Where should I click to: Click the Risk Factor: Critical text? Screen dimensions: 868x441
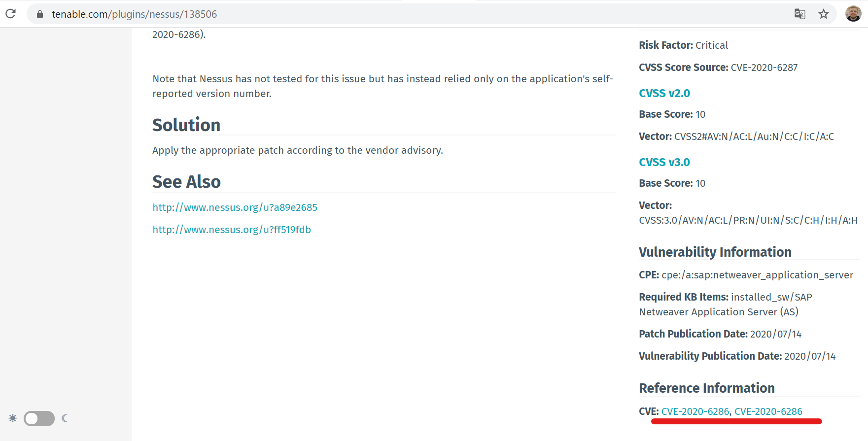pos(683,45)
